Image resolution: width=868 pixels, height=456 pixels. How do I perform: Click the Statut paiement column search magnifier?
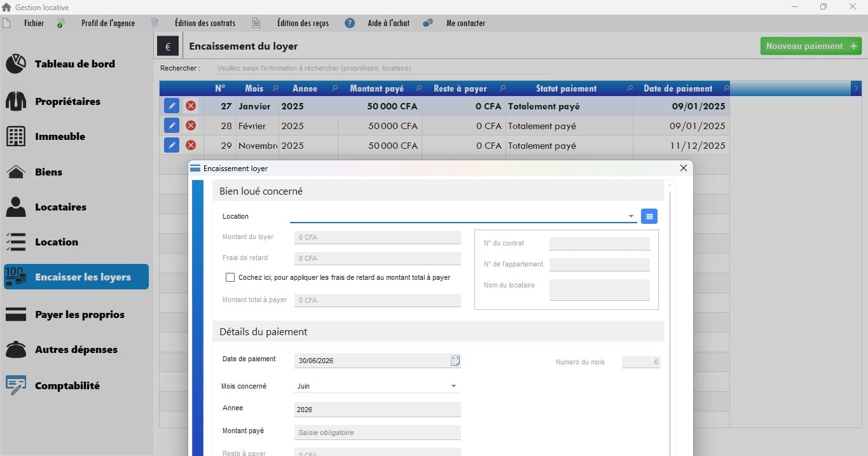[x=630, y=88]
